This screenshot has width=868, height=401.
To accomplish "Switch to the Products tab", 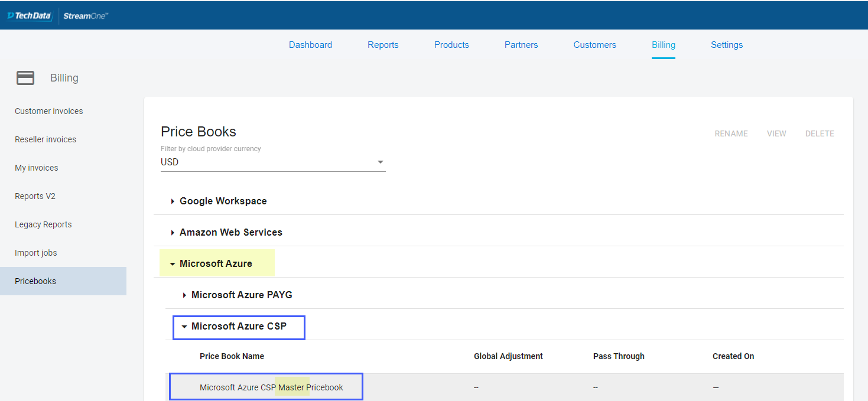I will (451, 45).
